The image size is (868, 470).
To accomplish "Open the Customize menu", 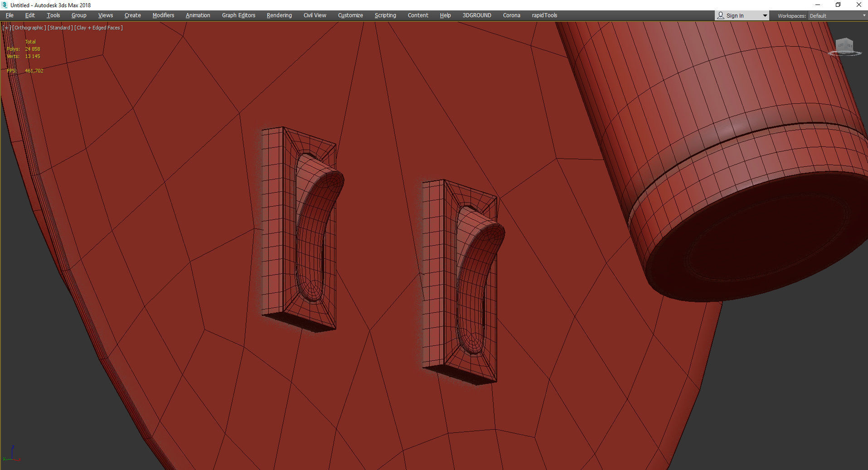I will pos(350,15).
